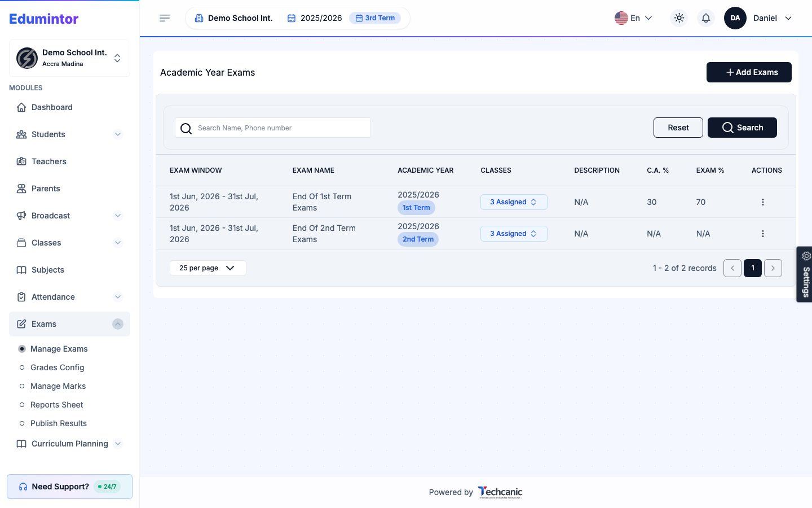This screenshot has height=508, width=812.
Task: Open 3 Assigned dropdown for 2nd Term exam
Action: tap(514, 234)
